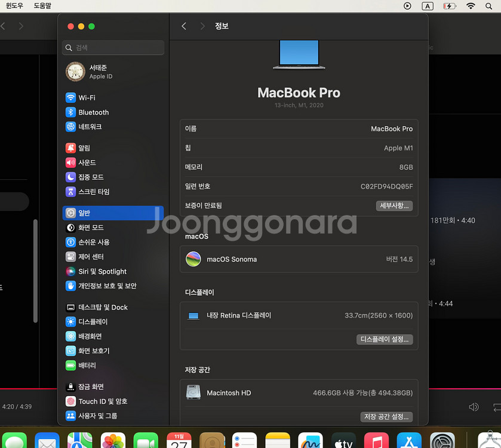Click 세부사항... warranty button

(394, 205)
